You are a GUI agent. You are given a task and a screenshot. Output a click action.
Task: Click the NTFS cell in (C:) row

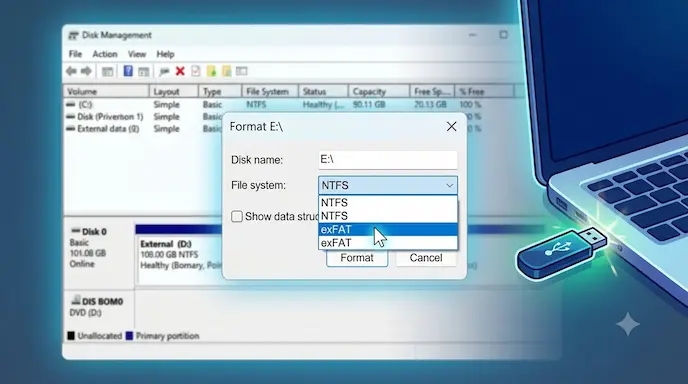tap(256, 104)
